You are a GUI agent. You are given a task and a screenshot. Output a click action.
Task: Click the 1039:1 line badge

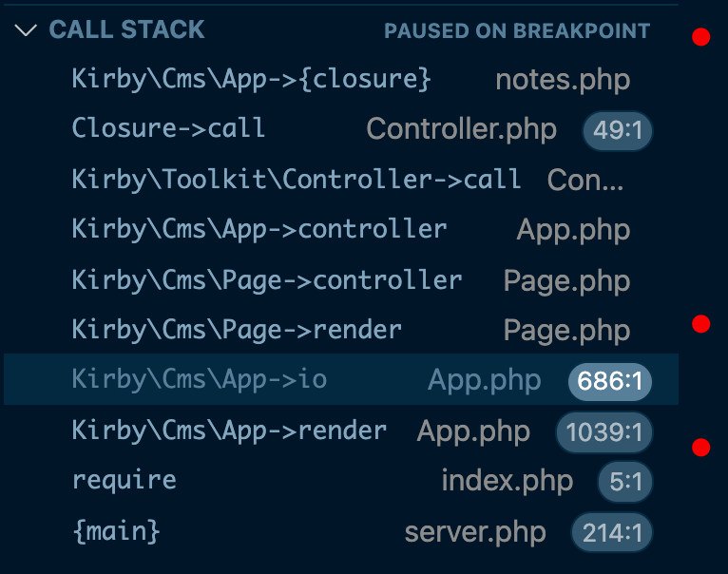pos(604,432)
